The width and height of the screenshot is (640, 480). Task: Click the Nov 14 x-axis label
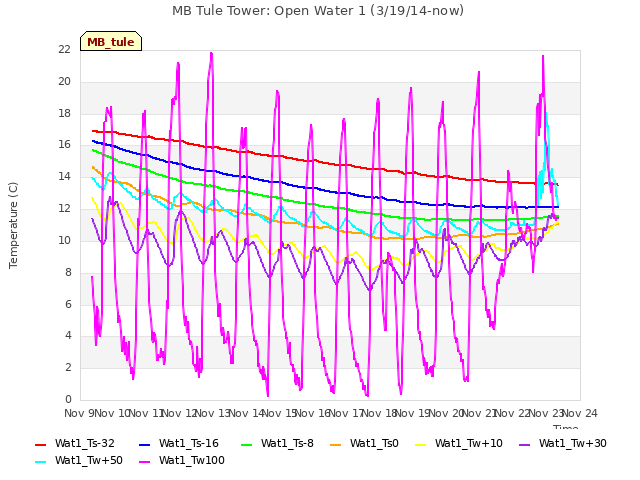tap(246, 413)
